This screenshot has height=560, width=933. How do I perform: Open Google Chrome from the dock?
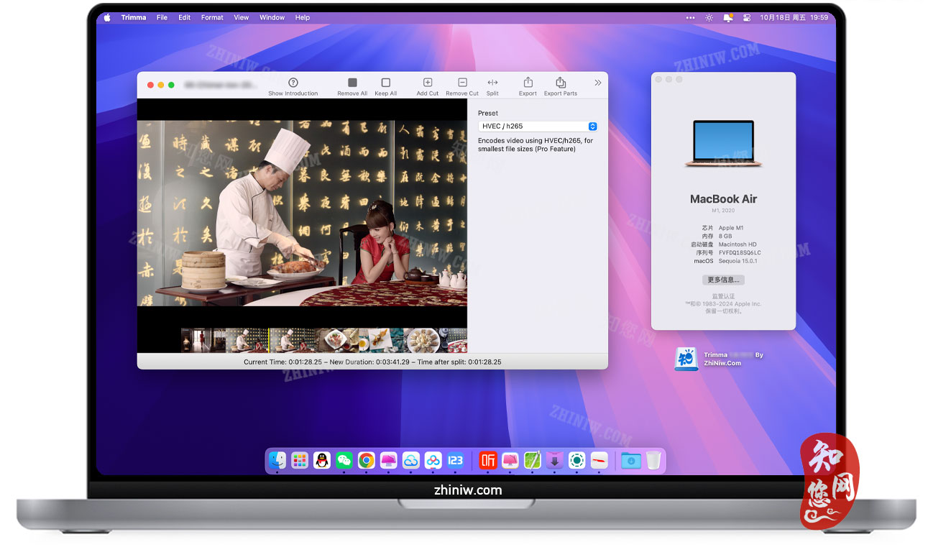tap(367, 460)
